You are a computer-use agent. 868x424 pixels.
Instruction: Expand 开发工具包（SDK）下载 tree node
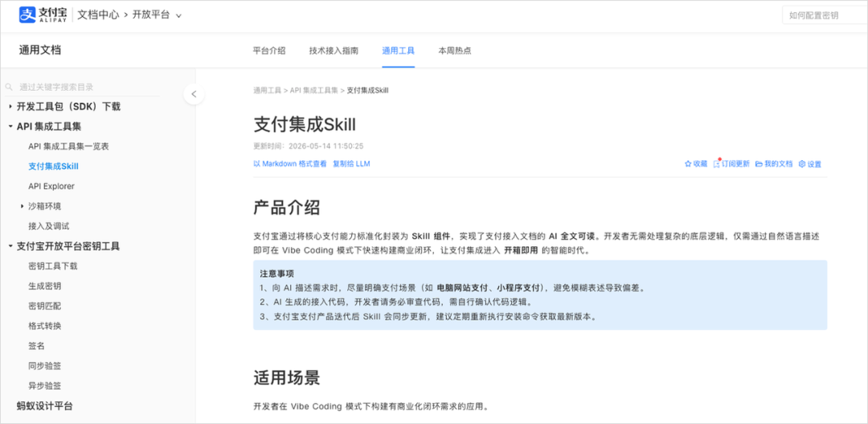pos(10,106)
